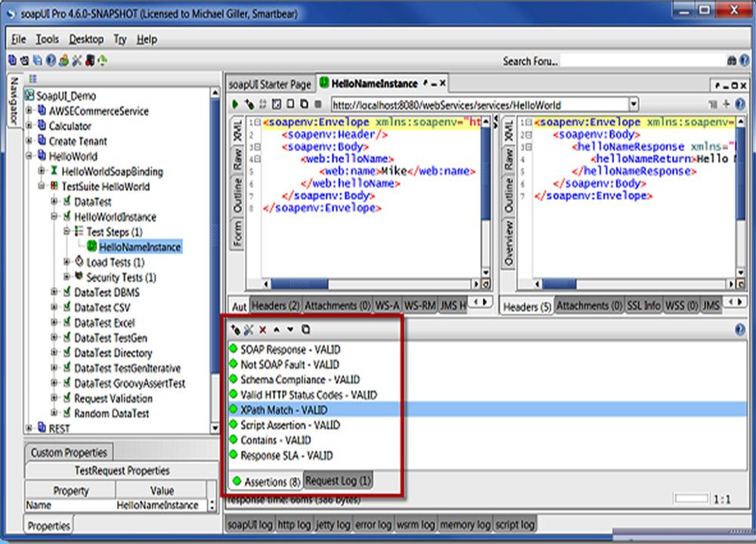Click the third project icon in the main toolbar
This screenshot has width=756, height=544.
point(38,60)
